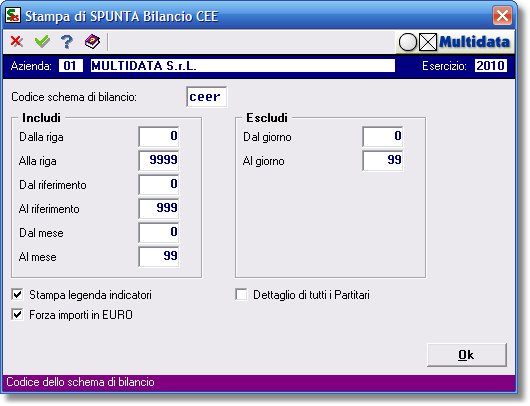Click the red X cancel toolbar icon
Image resolution: width=530 pixels, height=406 pixels.
(x=17, y=42)
